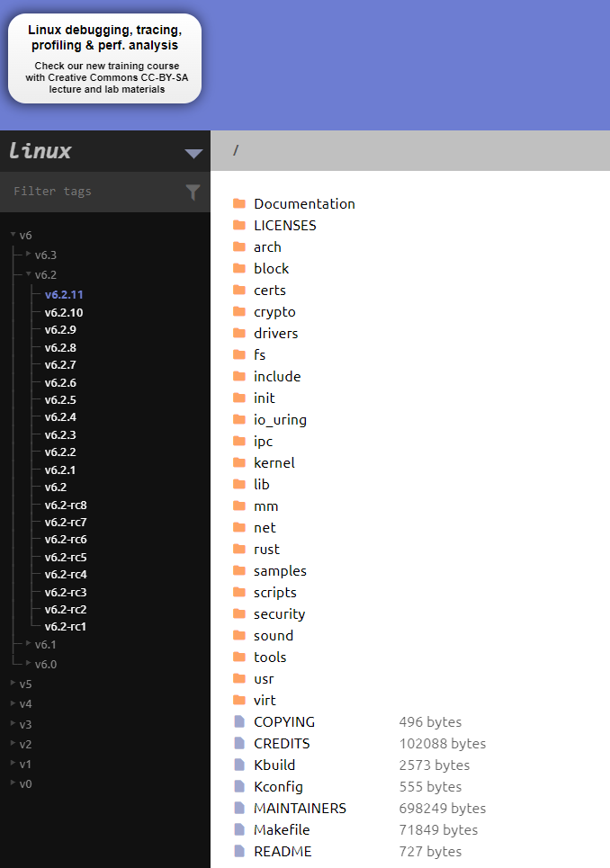
Task: Click the Documentation folder icon
Action: pos(239,203)
